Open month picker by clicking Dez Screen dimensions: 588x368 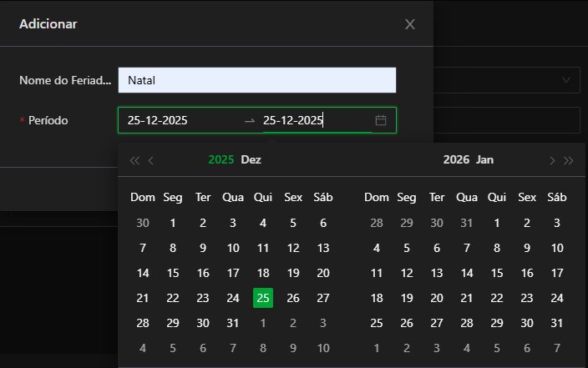pyautogui.click(x=251, y=159)
